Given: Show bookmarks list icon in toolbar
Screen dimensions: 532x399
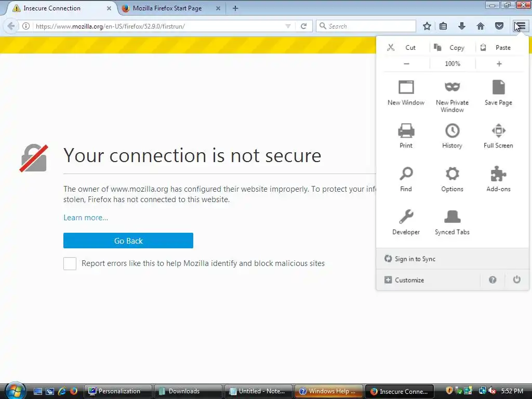Looking at the screenshot, I should coord(443,26).
